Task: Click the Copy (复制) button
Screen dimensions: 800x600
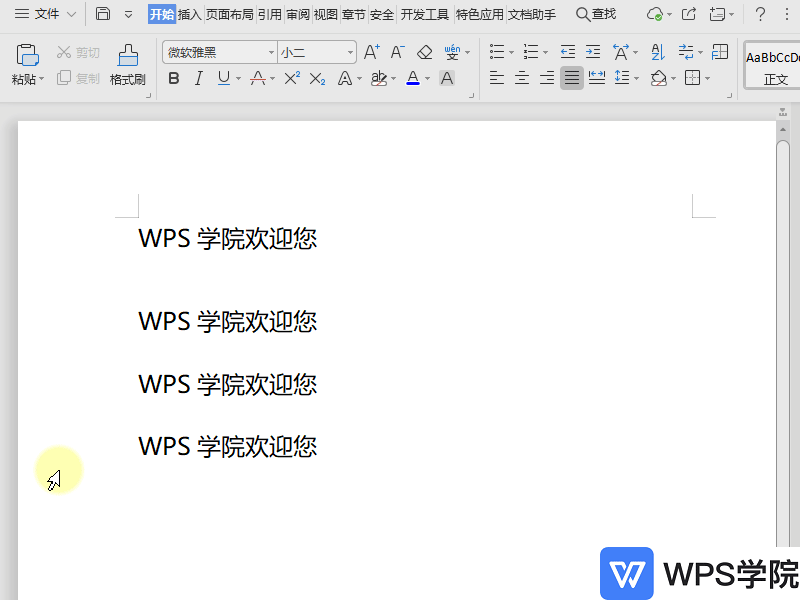Action: pyautogui.click(x=78, y=79)
